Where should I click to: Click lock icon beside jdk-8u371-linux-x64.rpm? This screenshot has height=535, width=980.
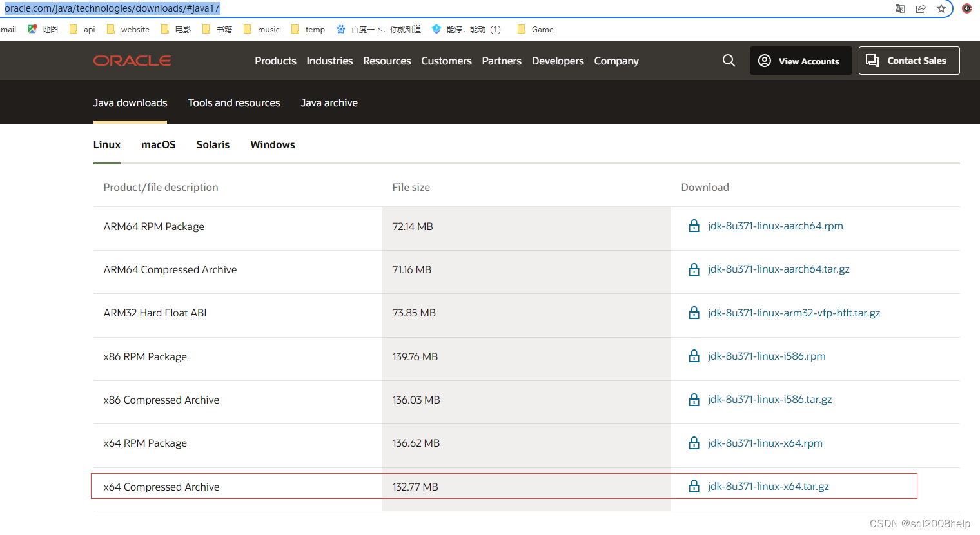(x=694, y=443)
